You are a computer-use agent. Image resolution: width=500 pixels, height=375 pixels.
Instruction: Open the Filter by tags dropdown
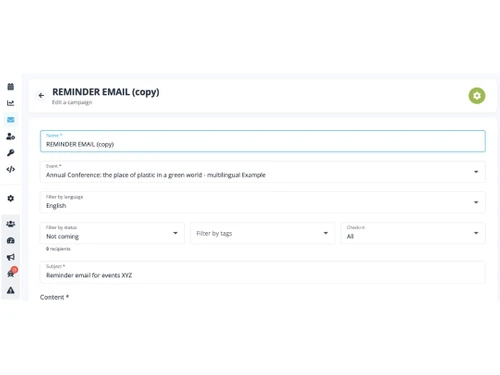263,233
